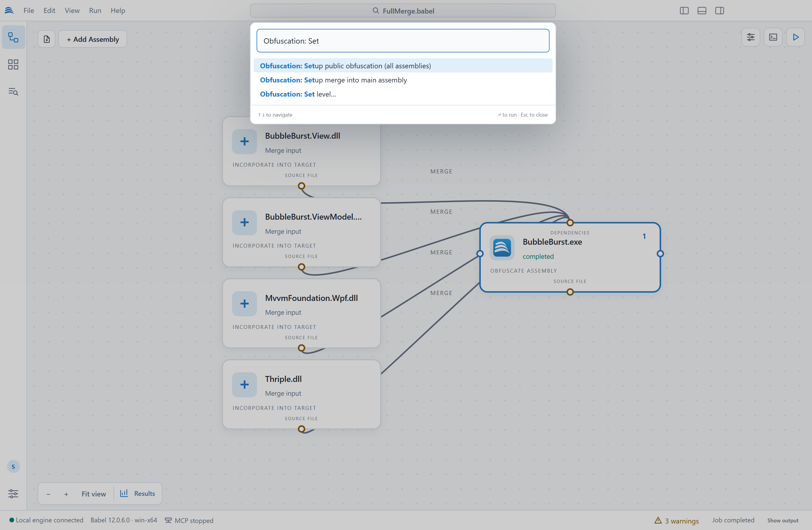Click the plus icon on Thriple.dll node

244,385
